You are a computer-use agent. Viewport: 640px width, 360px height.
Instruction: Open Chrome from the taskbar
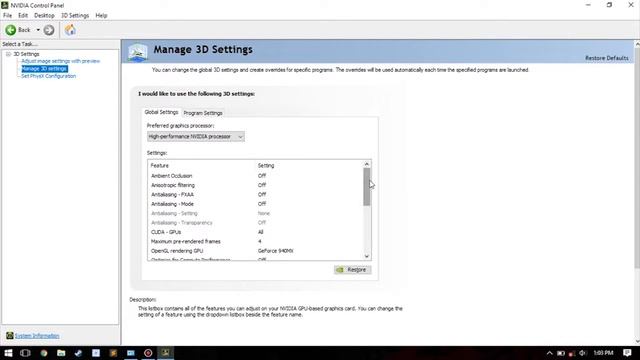pos(44,353)
